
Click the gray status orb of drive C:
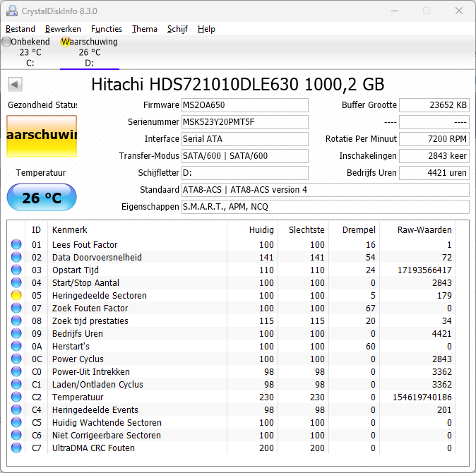pos(6,42)
